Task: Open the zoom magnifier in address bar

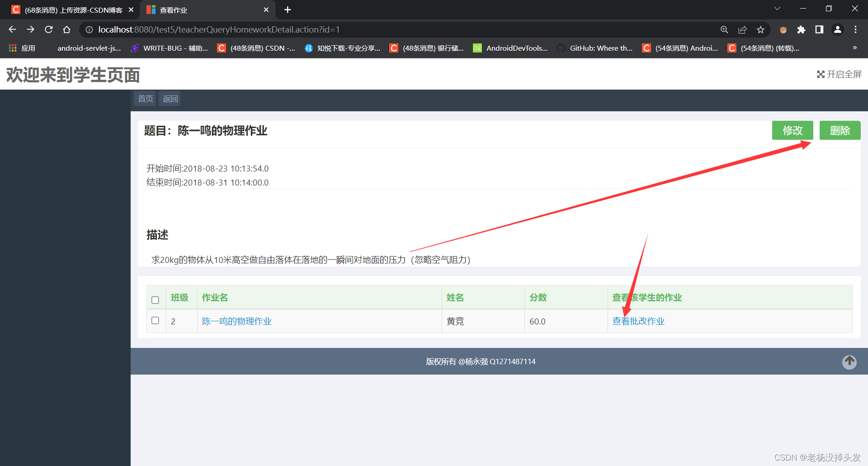Action: click(724, 29)
